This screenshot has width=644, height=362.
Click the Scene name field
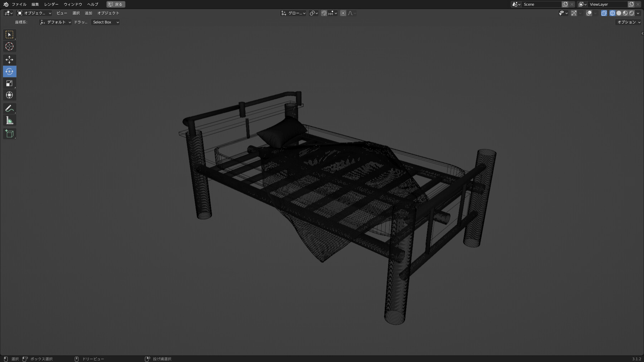pos(541,4)
